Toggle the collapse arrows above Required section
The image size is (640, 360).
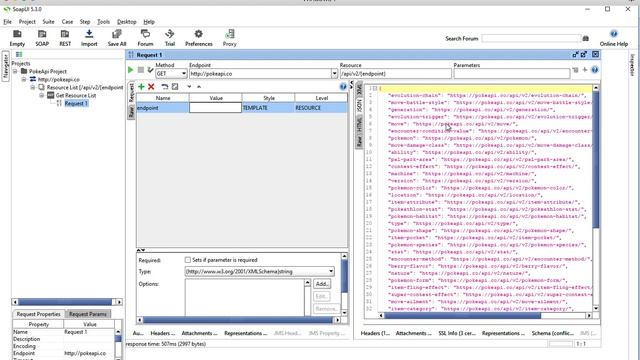141,250
